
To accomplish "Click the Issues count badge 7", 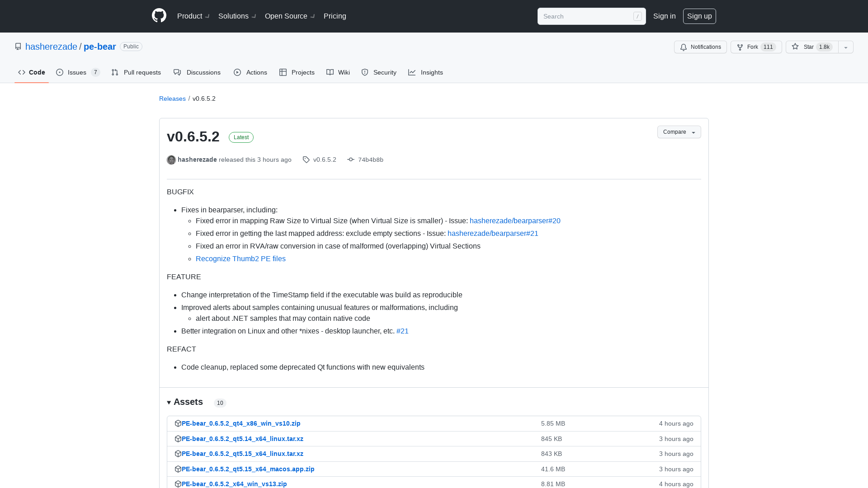I will point(95,72).
